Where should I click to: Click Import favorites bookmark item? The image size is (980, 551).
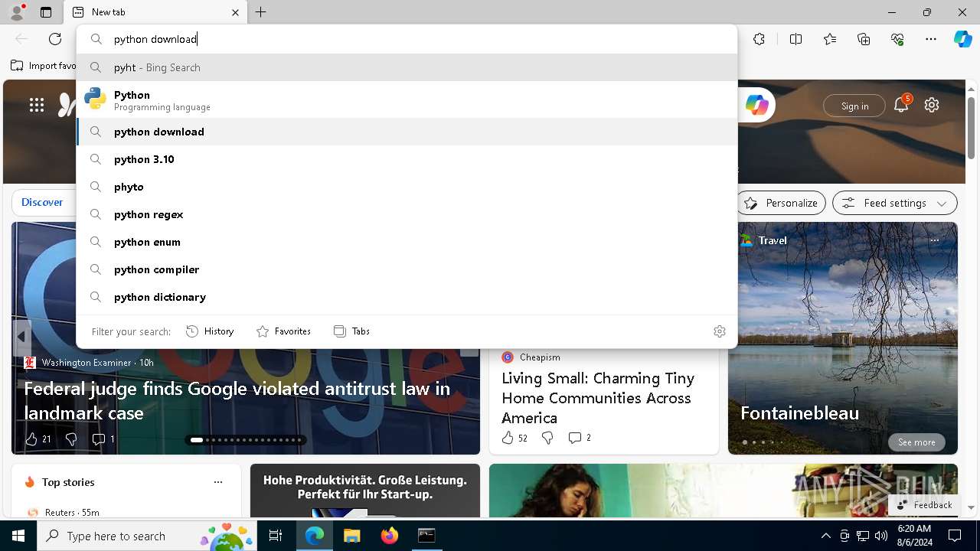click(x=44, y=66)
